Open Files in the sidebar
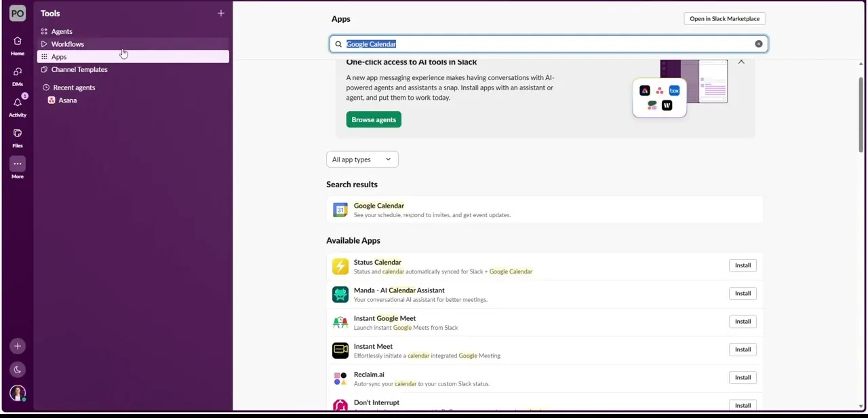Image resolution: width=868 pixels, height=418 pixels. (x=18, y=138)
